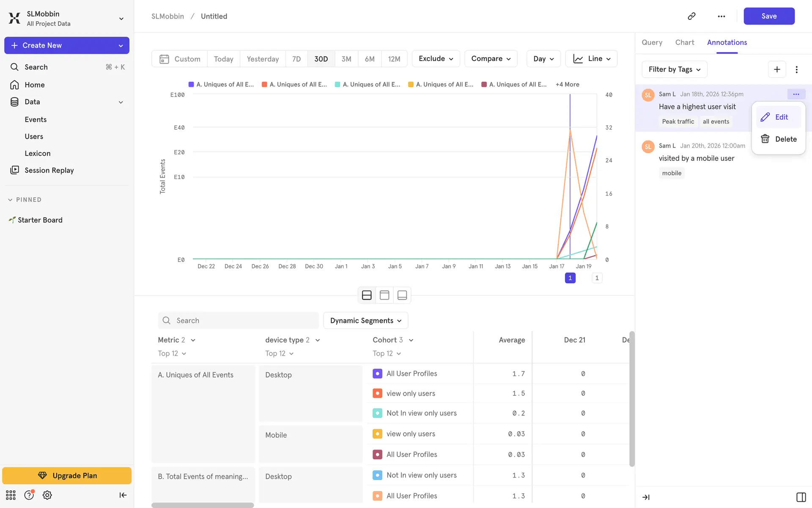Select the 7D date range
This screenshot has height=508, width=812.
coord(296,59)
